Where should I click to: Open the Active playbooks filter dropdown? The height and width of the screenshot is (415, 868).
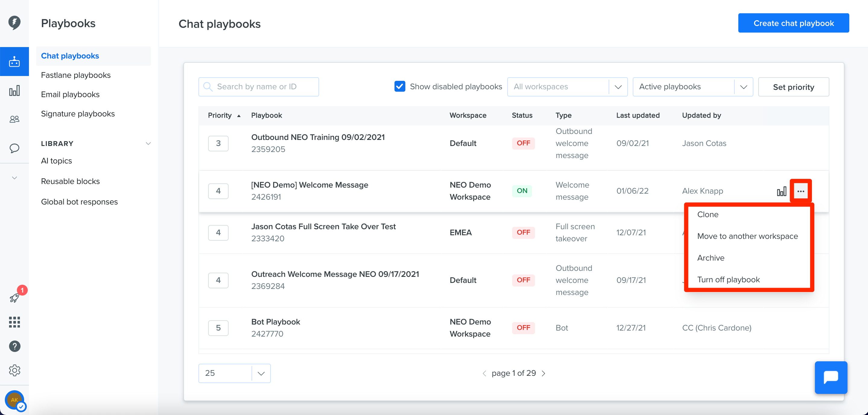(x=693, y=87)
